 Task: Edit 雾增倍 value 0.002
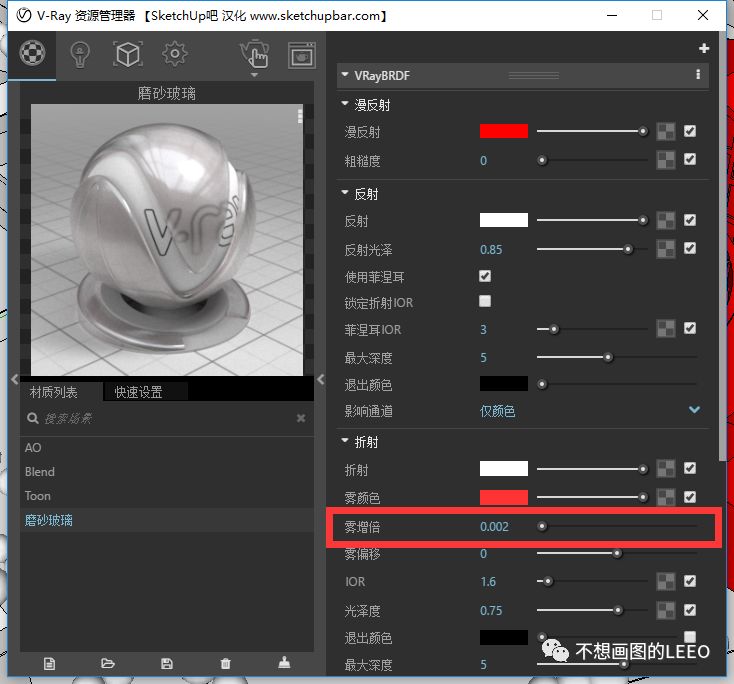pyautogui.click(x=494, y=527)
